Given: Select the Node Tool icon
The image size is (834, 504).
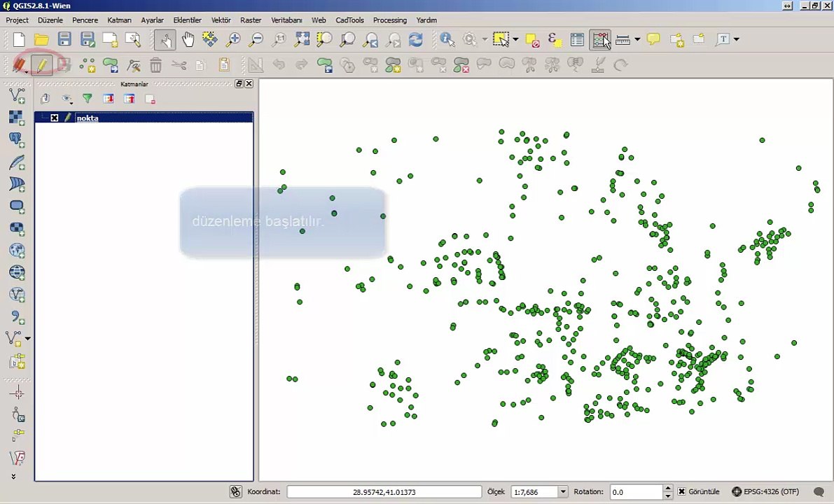Looking at the screenshot, I should 133,65.
